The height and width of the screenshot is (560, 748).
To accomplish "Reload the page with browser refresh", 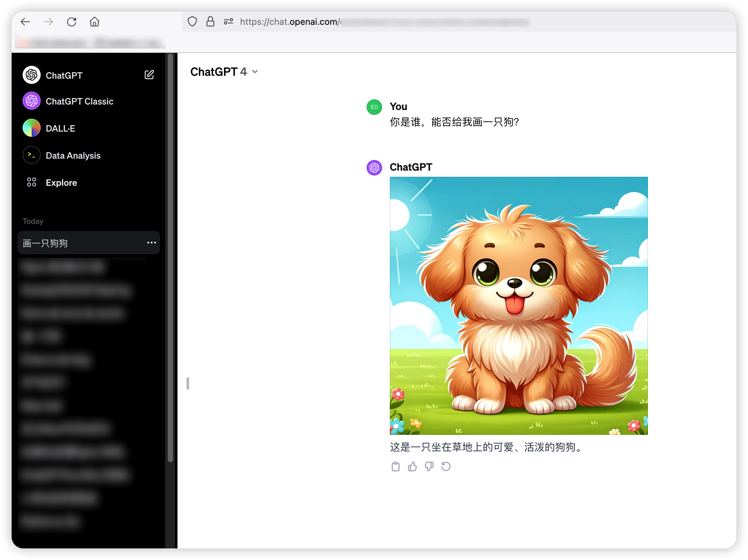I will click(x=72, y=22).
